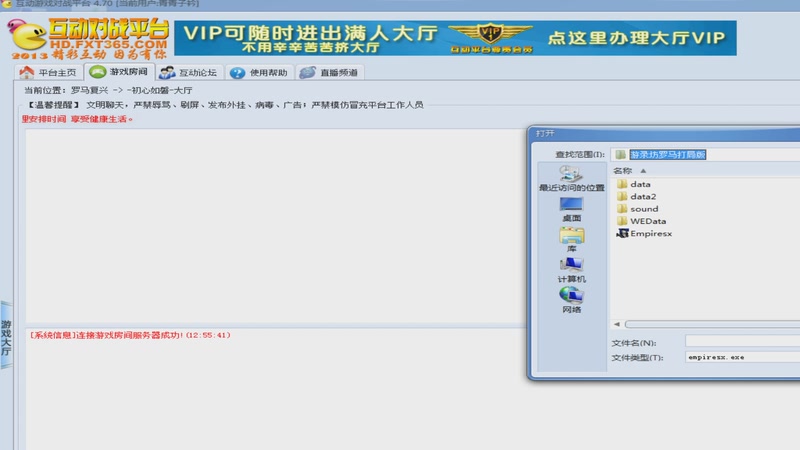Select 库 shortcut in the Open dialog
The image size is (800, 450).
click(571, 240)
